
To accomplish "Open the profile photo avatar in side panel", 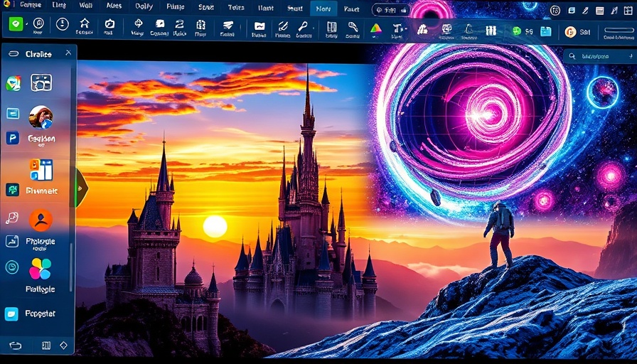I will click(41, 117).
